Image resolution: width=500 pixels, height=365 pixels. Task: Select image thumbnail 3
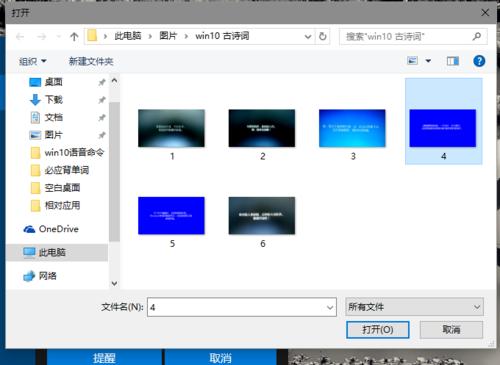click(x=352, y=128)
